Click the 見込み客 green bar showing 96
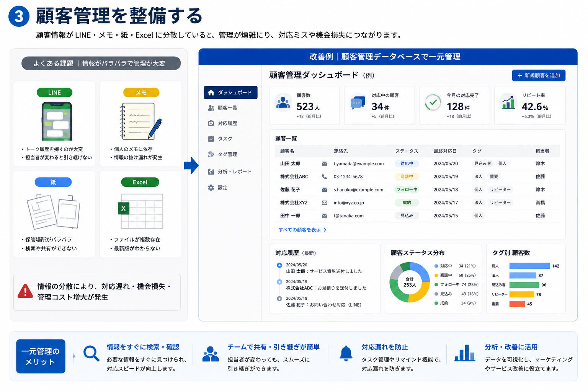The image size is (588, 392). (524, 285)
